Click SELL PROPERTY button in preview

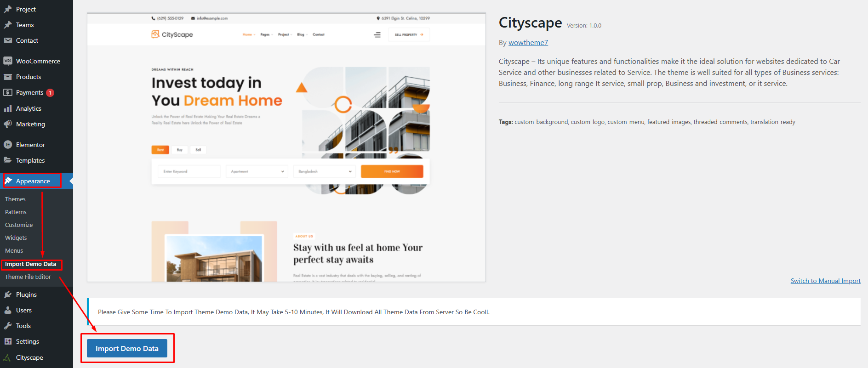click(x=409, y=35)
